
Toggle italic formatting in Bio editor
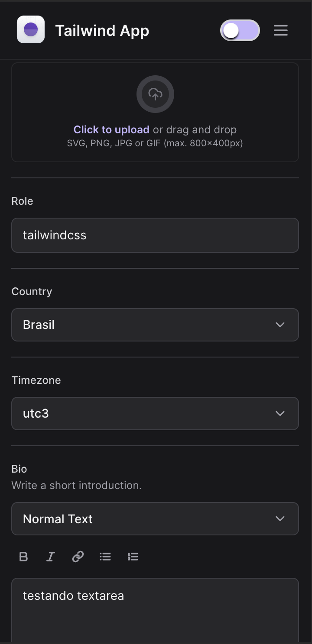[51, 557]
